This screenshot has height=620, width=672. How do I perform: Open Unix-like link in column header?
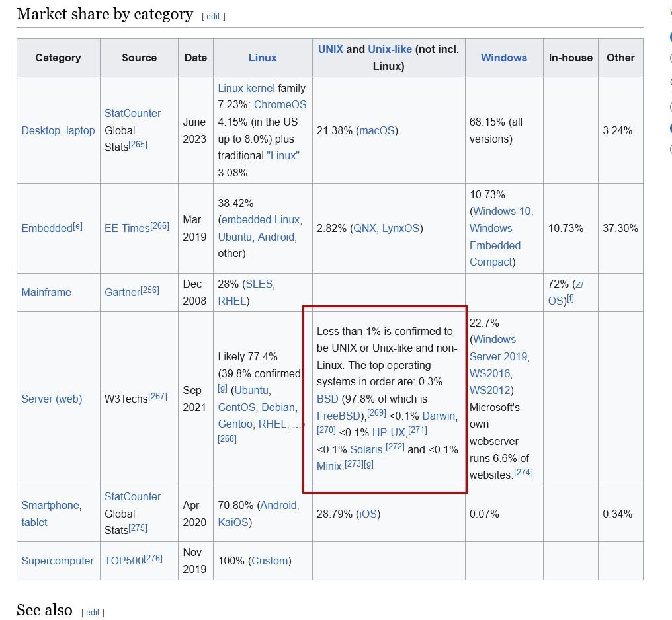pos(390,49)
